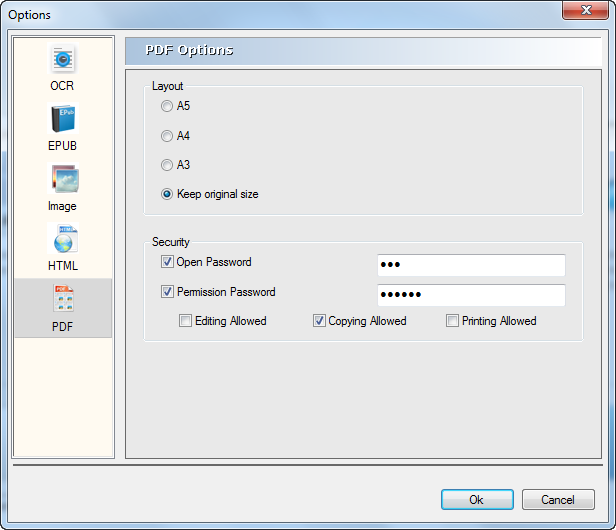This screenshot has height=530, width=616.
Task: Disable the Copying Allowed checkbox
Action: [x=319, y=321]
